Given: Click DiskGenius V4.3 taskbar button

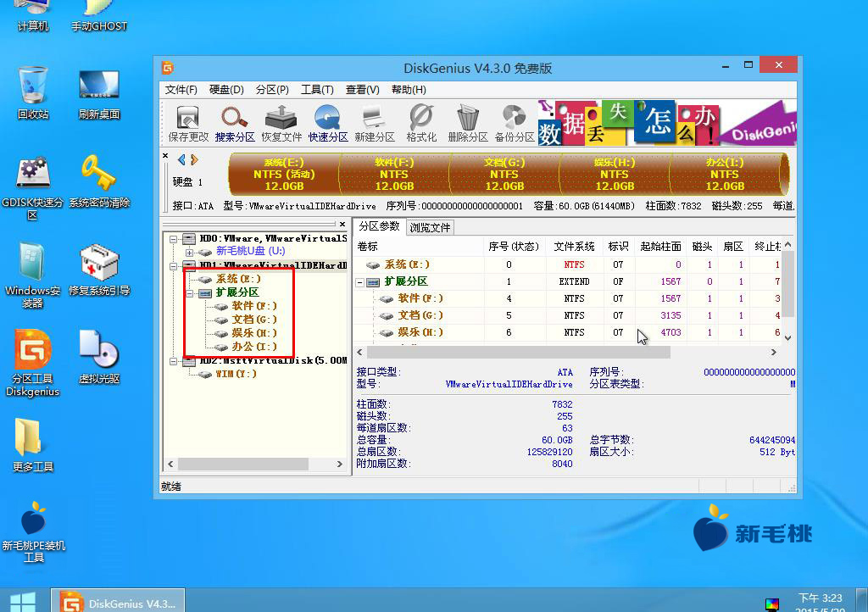Looking at the screenshot, I should click(118, 601).
